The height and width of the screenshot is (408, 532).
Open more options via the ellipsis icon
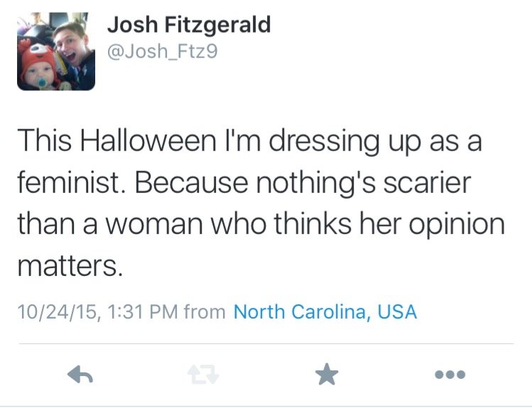click(451, 375)
